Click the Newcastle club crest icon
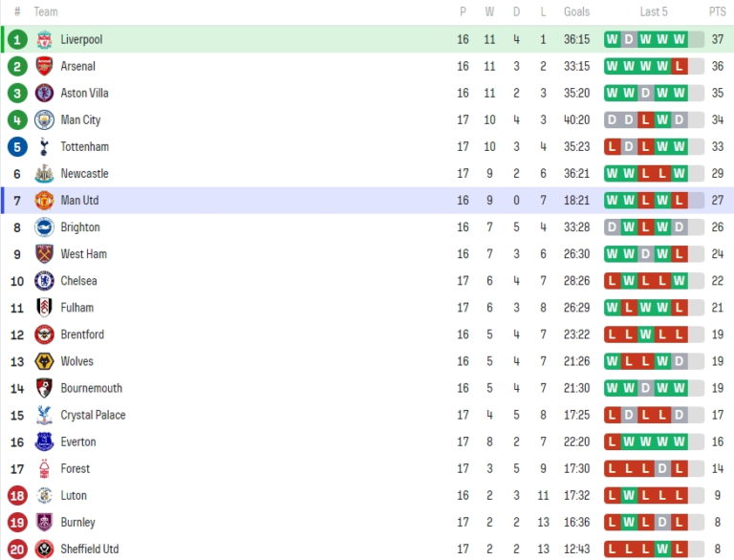 [44, 174]
